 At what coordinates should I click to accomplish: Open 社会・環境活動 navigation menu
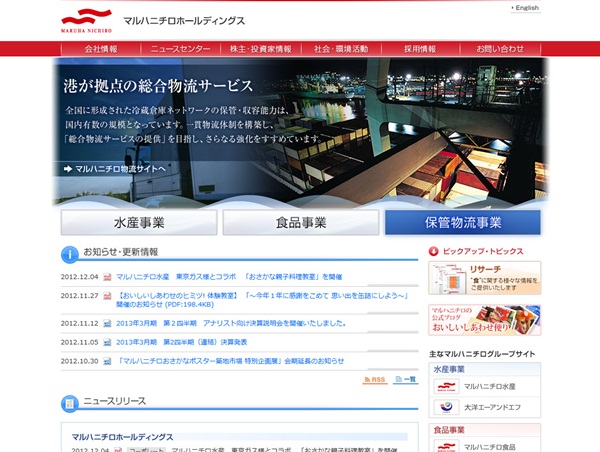tap(341, 49)
